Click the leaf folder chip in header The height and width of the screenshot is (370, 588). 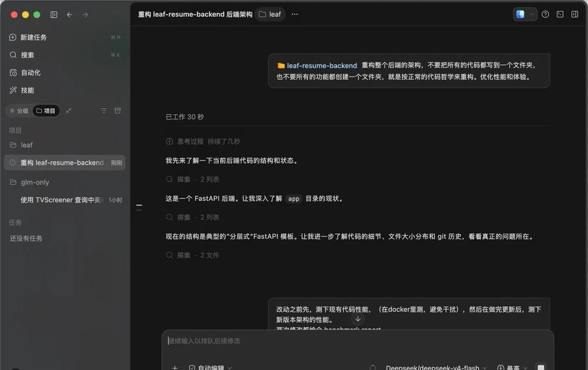(270, 14)
